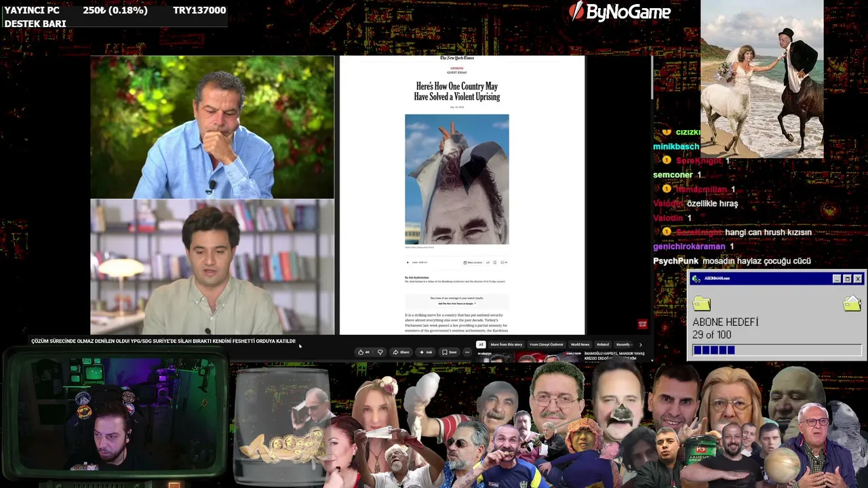Image resolution: width=868 pixels, height=488 pixels.
Task: Select the 'More from this story' chip
Action: tap(507, 344)
